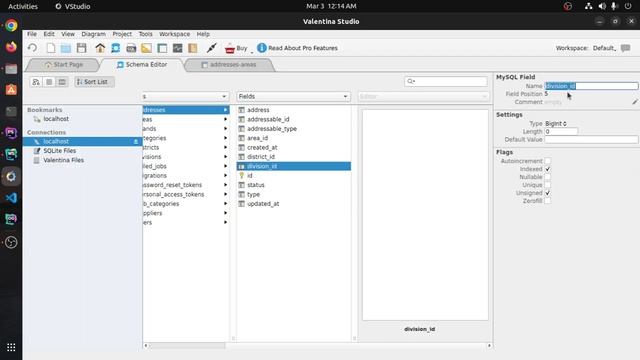Open the Buy dropdown arrow

(x=252, y=52)
